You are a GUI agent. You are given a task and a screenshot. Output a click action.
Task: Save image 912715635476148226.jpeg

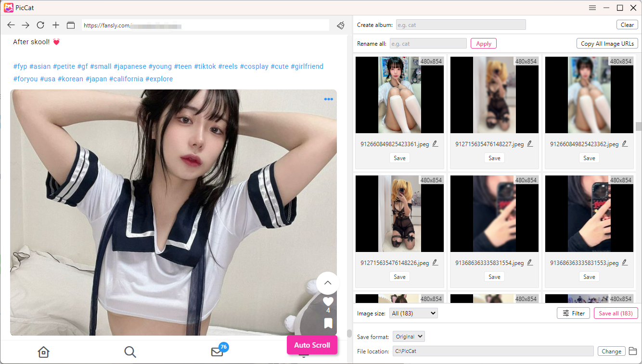399,276
